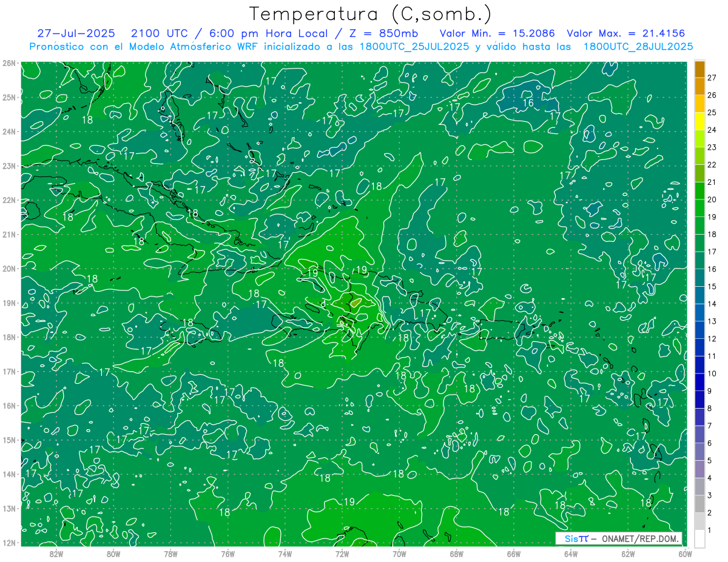The width and height of the screenshot is (728, 562).
Task: Click the '14N' latitude axis label
Action: pyautogui.click(x=9, y=474)
